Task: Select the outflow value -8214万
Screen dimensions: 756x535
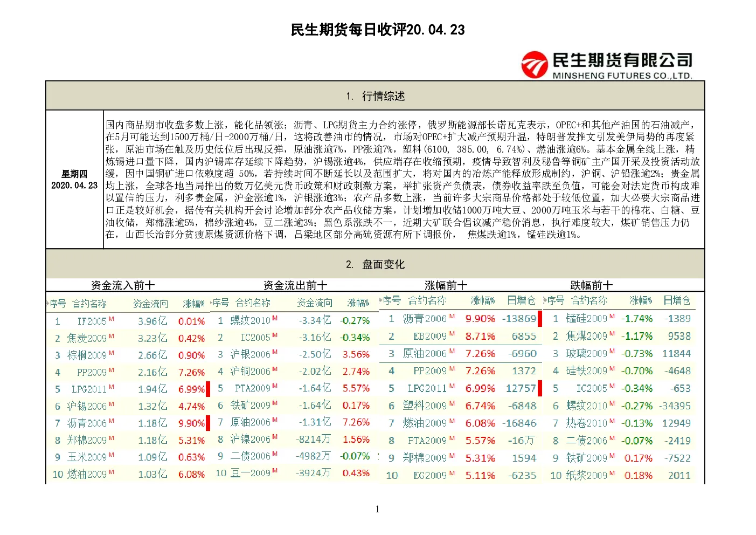Action: coord(313,439)
